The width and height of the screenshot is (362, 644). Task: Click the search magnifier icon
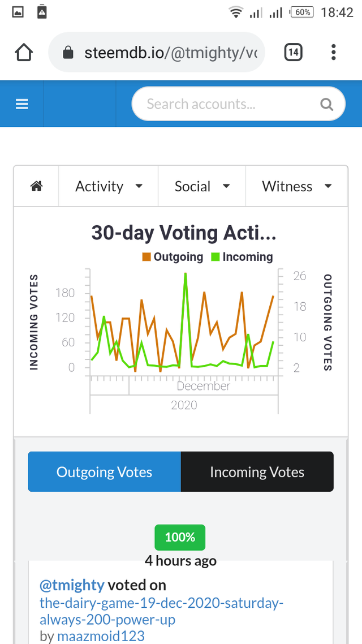point(326,104)
